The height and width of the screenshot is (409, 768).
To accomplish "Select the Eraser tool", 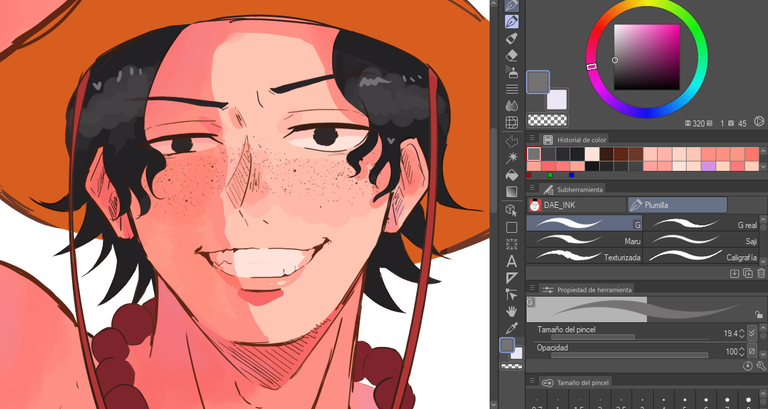I will 512,55.
